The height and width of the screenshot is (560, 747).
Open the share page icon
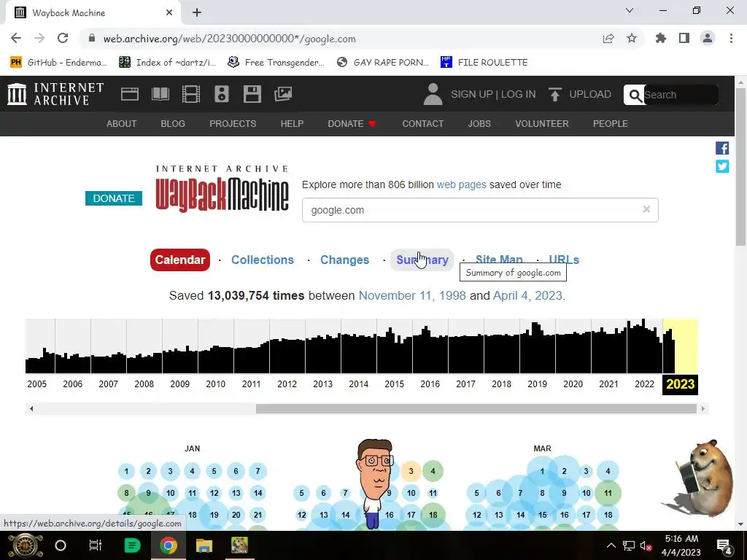608,38
